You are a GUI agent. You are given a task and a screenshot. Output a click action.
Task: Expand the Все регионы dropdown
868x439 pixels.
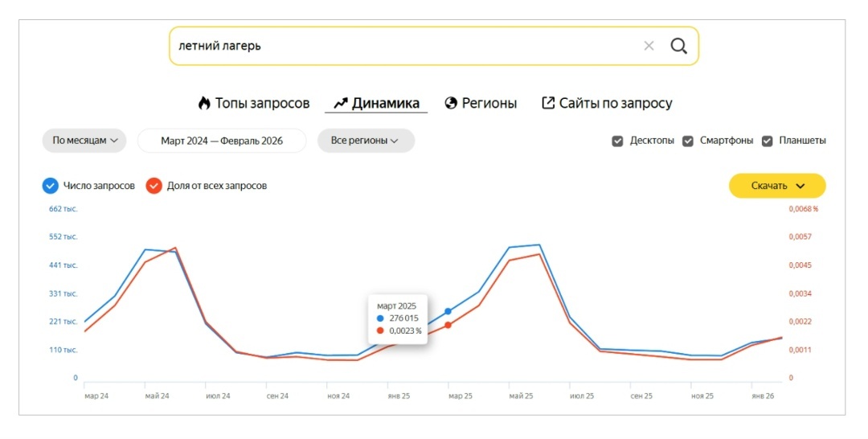point(365,141)
